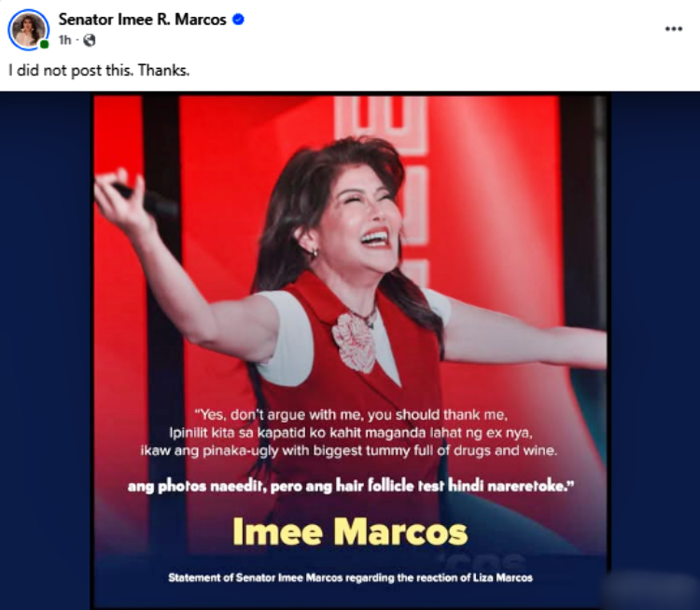Click the Senator Imee R. Marcos profile picture

point(28,30)
